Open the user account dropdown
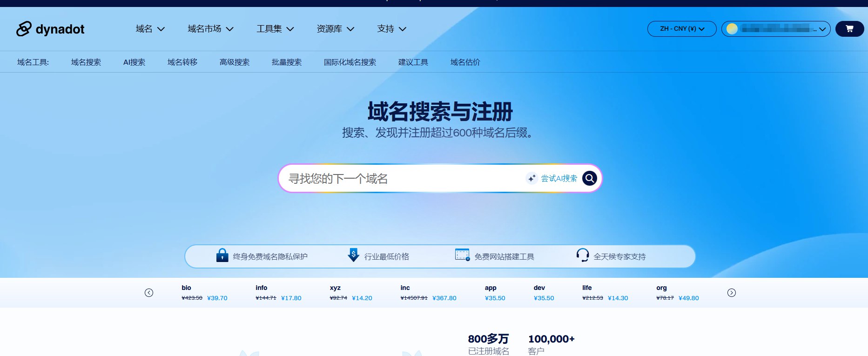 click(x=775, y=29)
